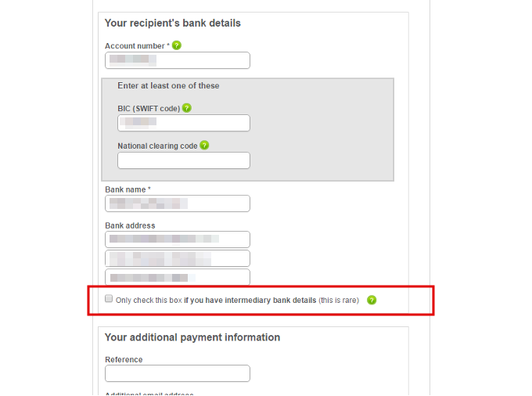Click the "Account number" label
The width and height of the screenshot is (532, 396).
click(134, 46)
